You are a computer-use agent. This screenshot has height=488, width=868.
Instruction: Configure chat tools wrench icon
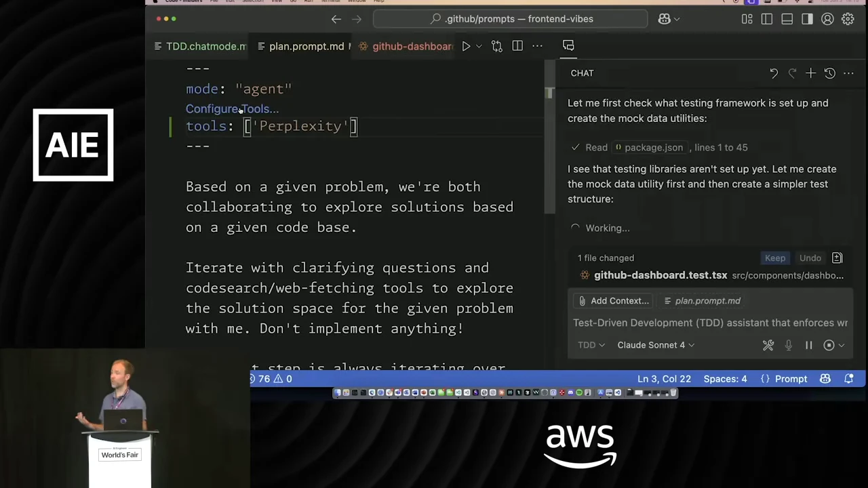coord(768,345)
